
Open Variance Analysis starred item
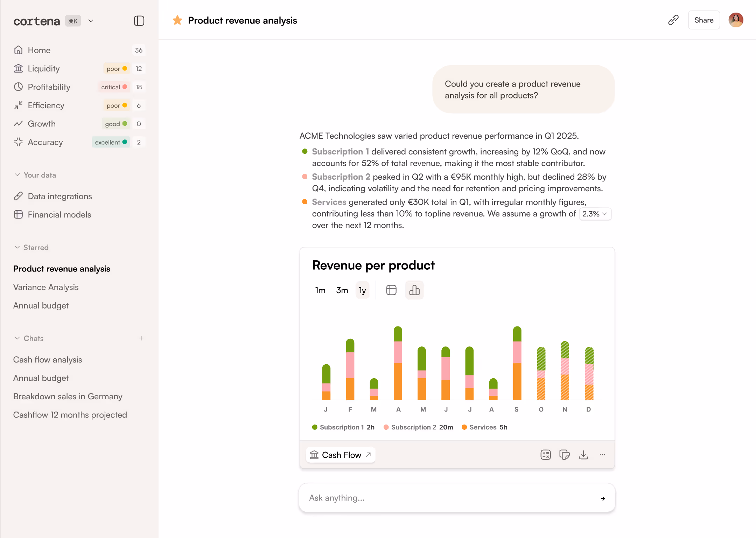tap(46, 287)
